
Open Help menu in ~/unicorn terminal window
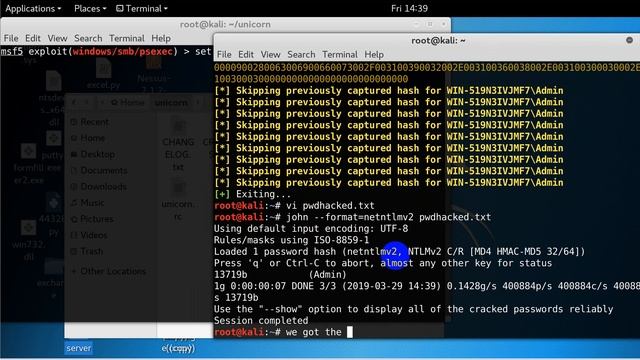point(161,38)
